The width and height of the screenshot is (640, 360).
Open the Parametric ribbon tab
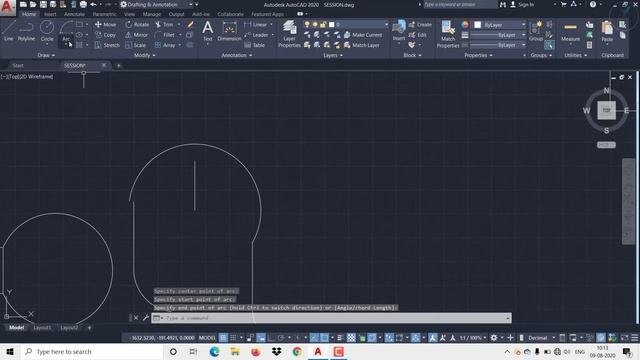click(x=104, y=14)
